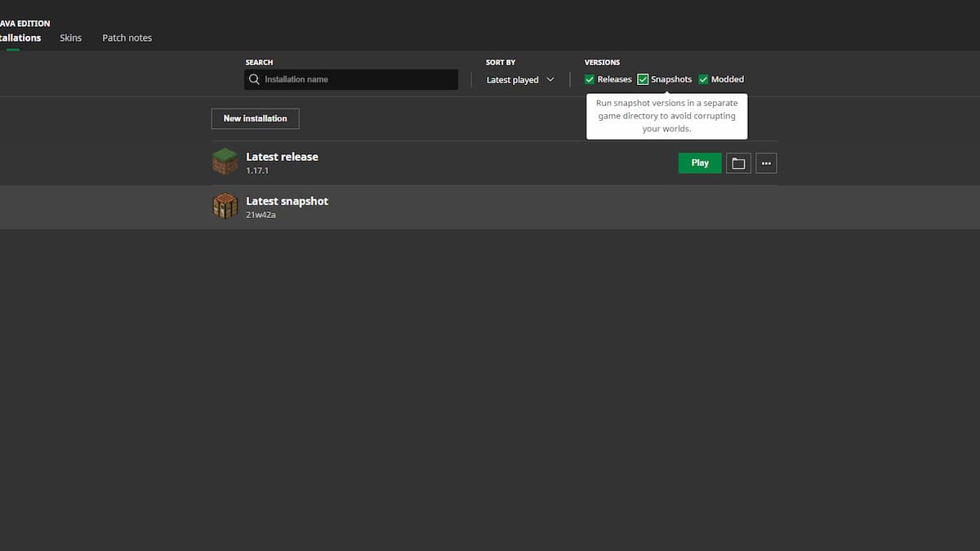
Task: Open the Patch notes tab
Action: pyautogui.click(x=127, y=38)
